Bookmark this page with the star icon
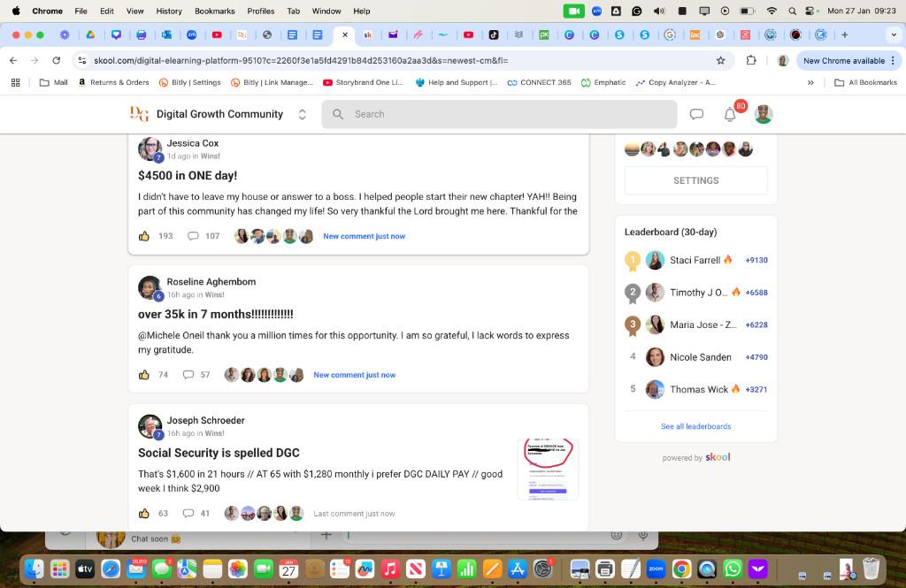Viewport: 906px width, 588px height. click(x=720, y=61)
